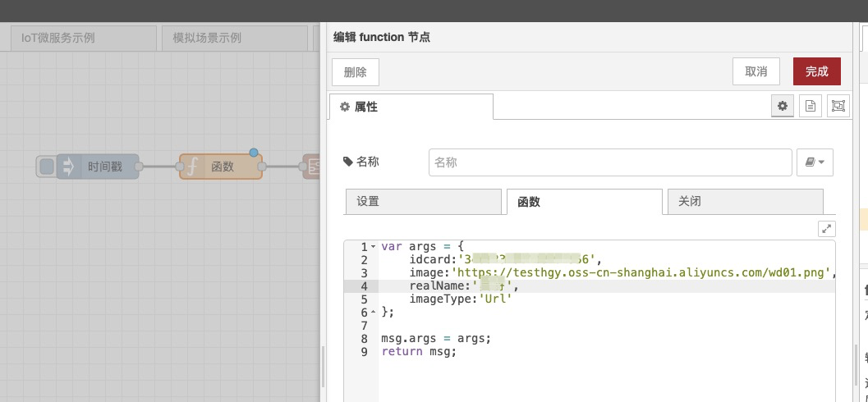Click the blue changed dot on 函数 node
Viewport: 868px width, 402px height.
253,153
